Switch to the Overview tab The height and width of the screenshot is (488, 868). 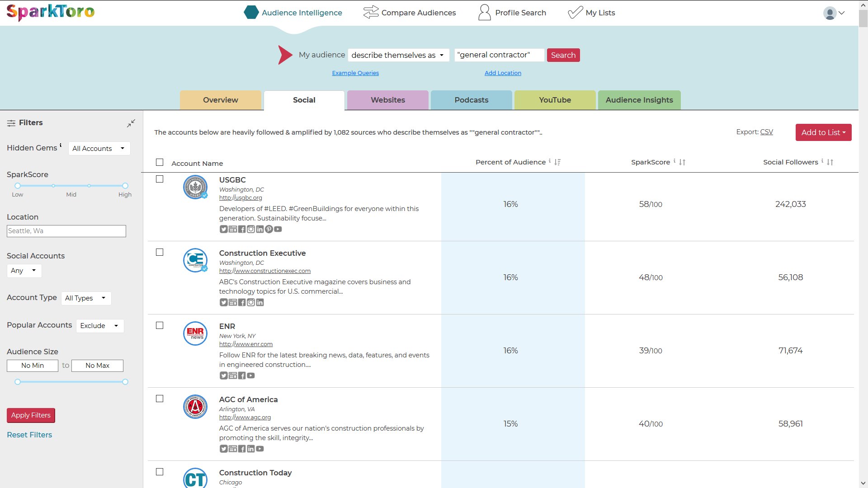[221, 100]
